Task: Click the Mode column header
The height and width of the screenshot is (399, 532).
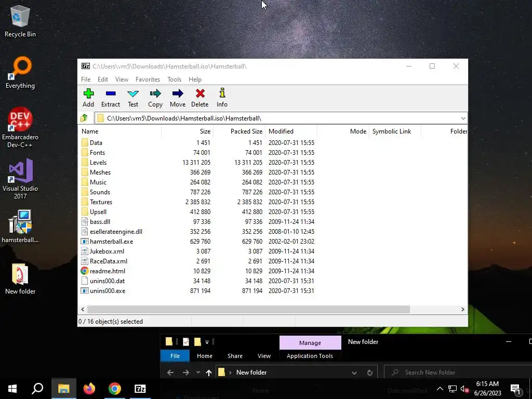Action: click(343, 131)
